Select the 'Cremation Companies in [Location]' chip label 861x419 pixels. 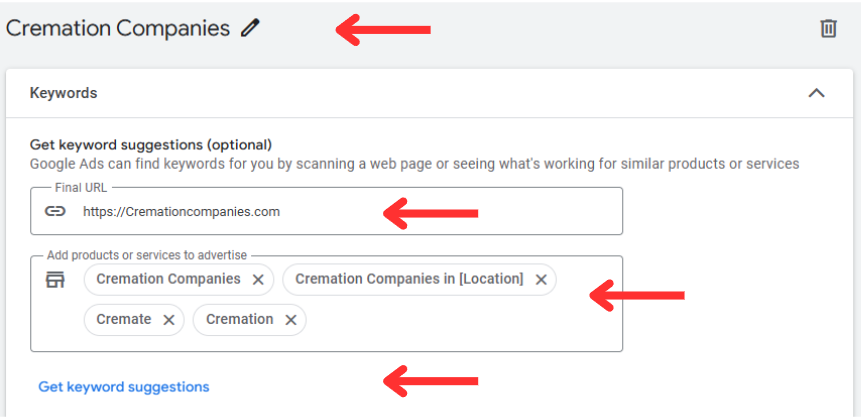pos(409,279)
